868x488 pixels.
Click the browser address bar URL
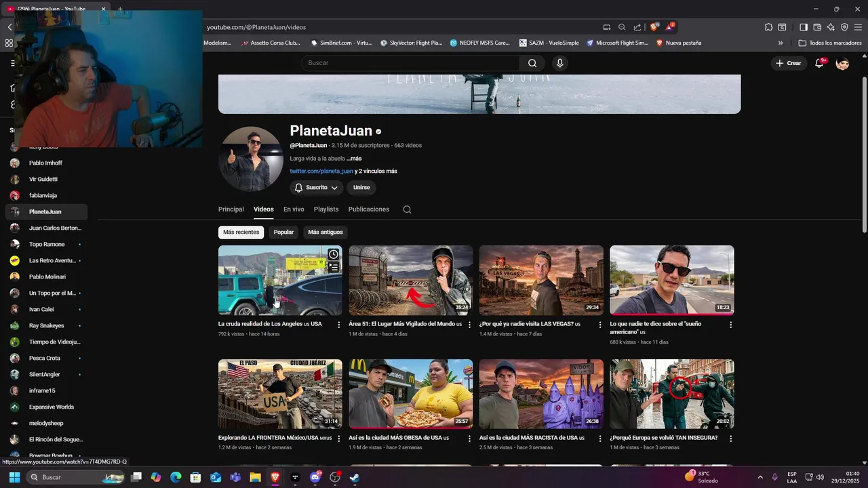coord(256,27)
